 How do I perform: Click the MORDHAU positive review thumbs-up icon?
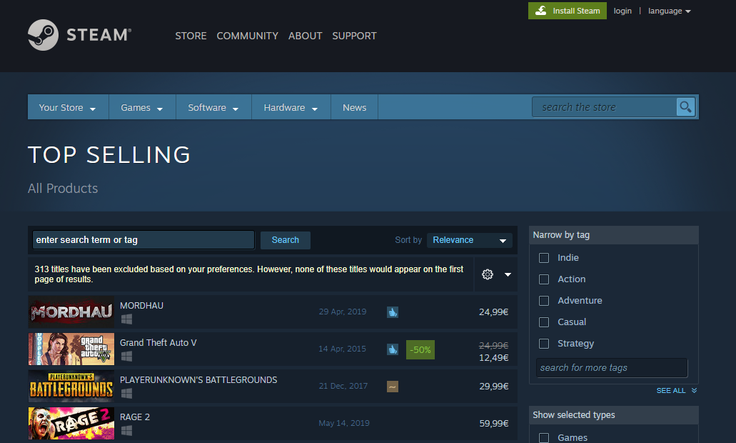click(x=392, y=312)
